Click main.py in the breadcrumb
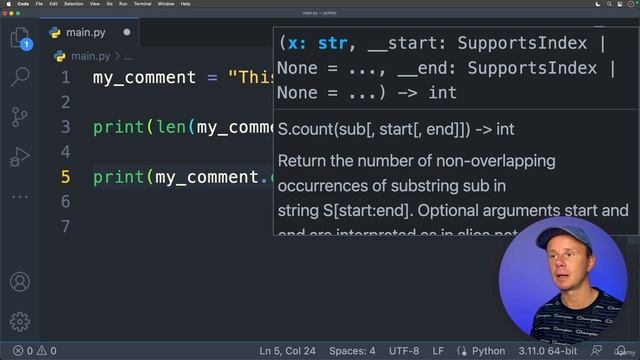Screen dimensions: 640x360 click(x=91, y=56)
